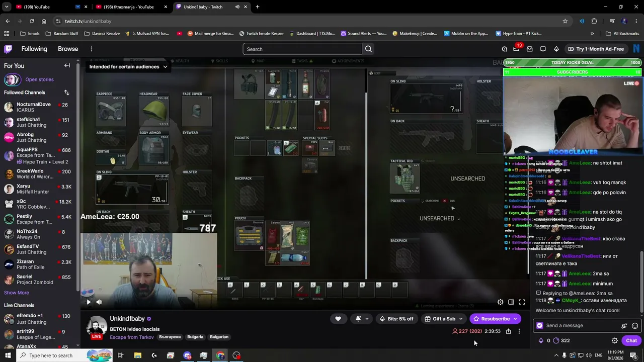Open chat settings gear icon
This screenshot has height=362, width=644.
pyautogui.click(x=615, y=340)
